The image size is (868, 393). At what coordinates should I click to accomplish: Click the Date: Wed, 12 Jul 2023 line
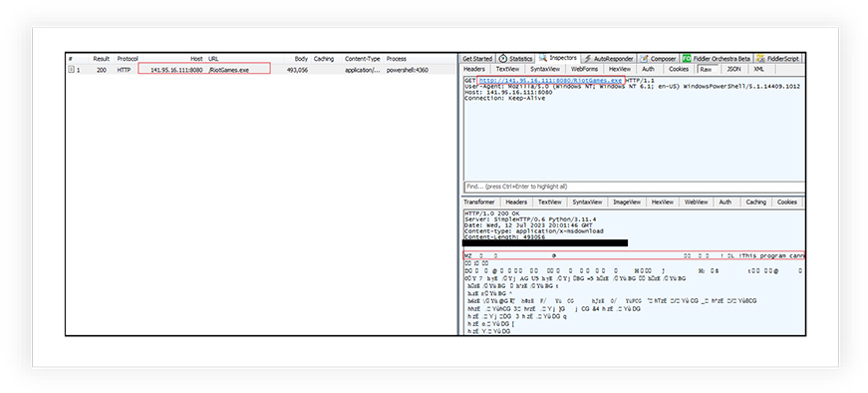[x=527, y=225]
